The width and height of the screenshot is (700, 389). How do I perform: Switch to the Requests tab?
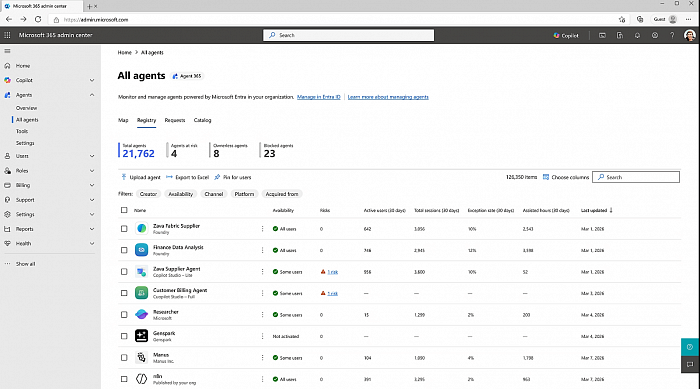[x=175, y=120]
